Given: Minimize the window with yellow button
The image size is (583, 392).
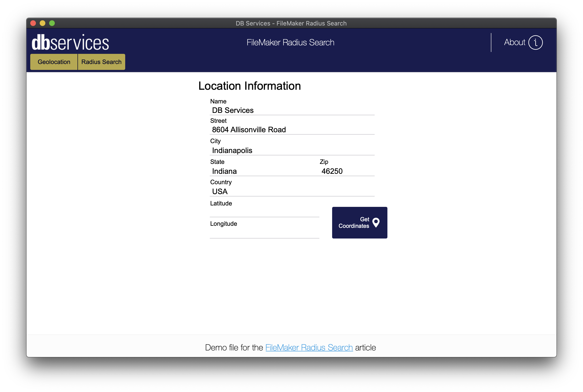Looking at the screenshot, I should coord(43,23).
